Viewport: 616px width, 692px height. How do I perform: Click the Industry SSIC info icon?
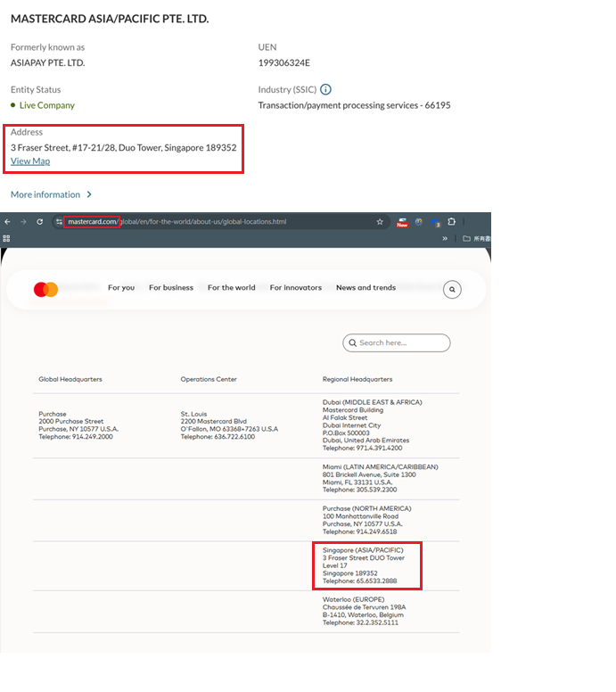point(325,89)
